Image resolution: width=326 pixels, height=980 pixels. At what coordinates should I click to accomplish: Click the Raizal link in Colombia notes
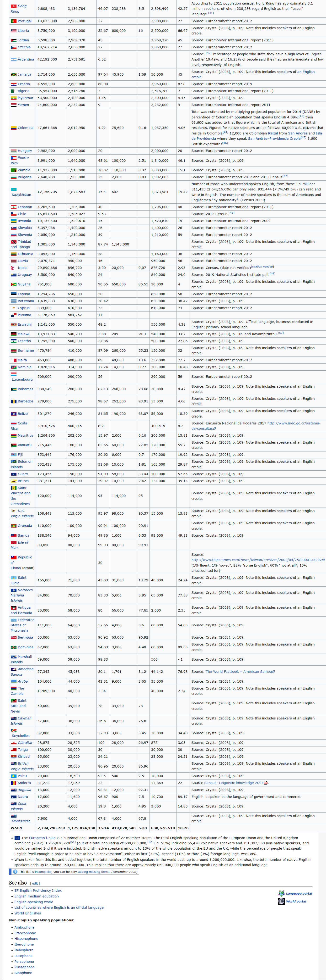pos(273,133)
